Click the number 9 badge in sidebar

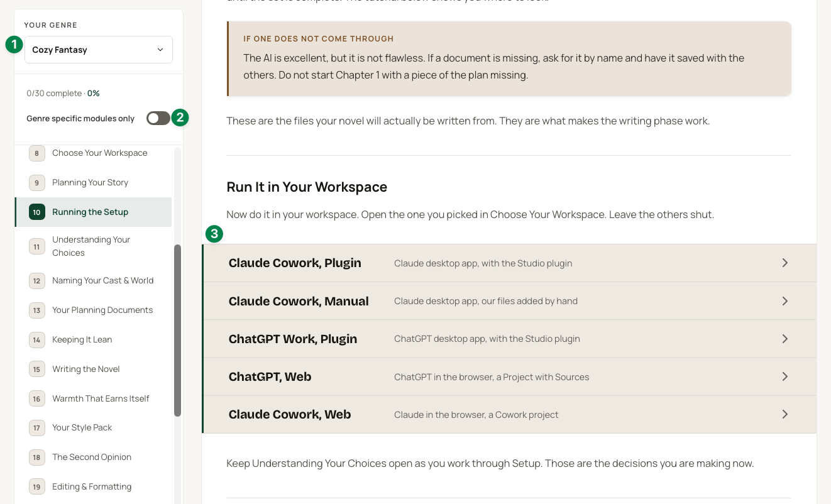click(36, 183)
